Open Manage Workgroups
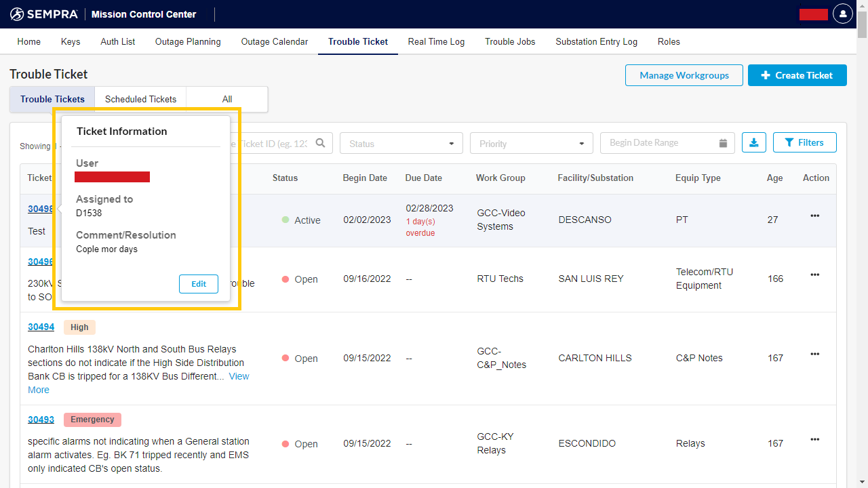The height and width of the screenshot is (488, 868). (x=684, y=75)
